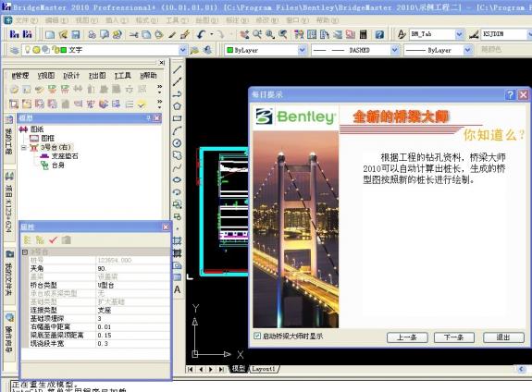The image size is (532, 392).
Task: Select the Polygon draw tool
Action: click(177, 106)
